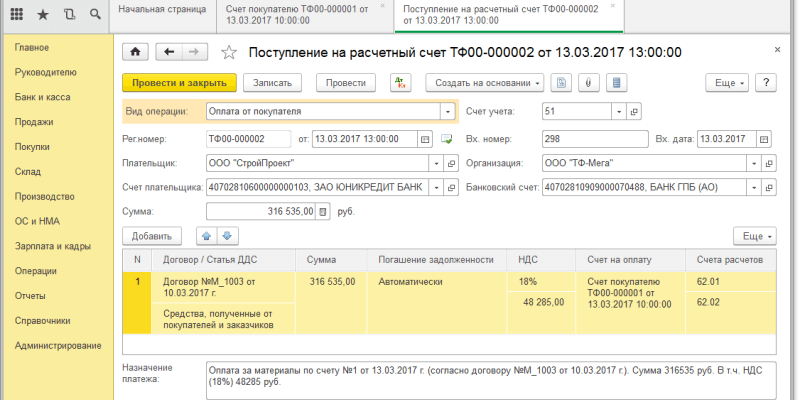Open the document report icon
This screenshot has width=800, height=400.
tap(561, 83)
